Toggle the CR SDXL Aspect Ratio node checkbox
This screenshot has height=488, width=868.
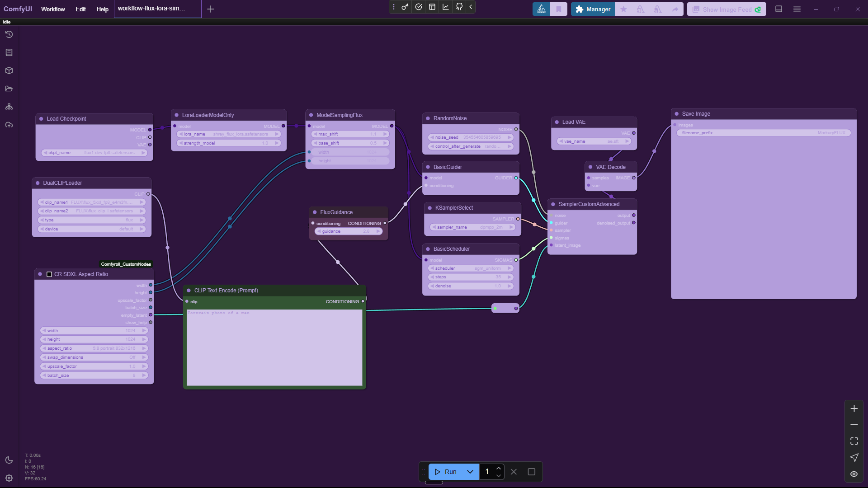[49, 274]
